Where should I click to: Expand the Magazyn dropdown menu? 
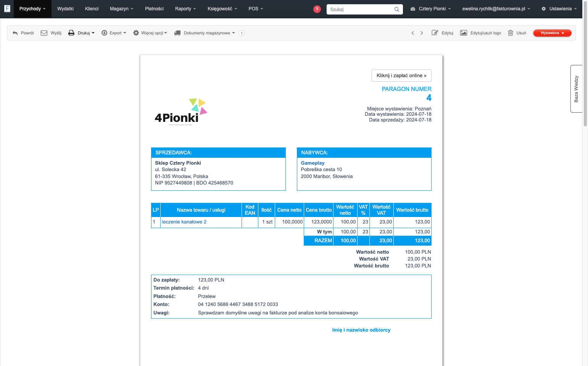click(x=122, y=9)
